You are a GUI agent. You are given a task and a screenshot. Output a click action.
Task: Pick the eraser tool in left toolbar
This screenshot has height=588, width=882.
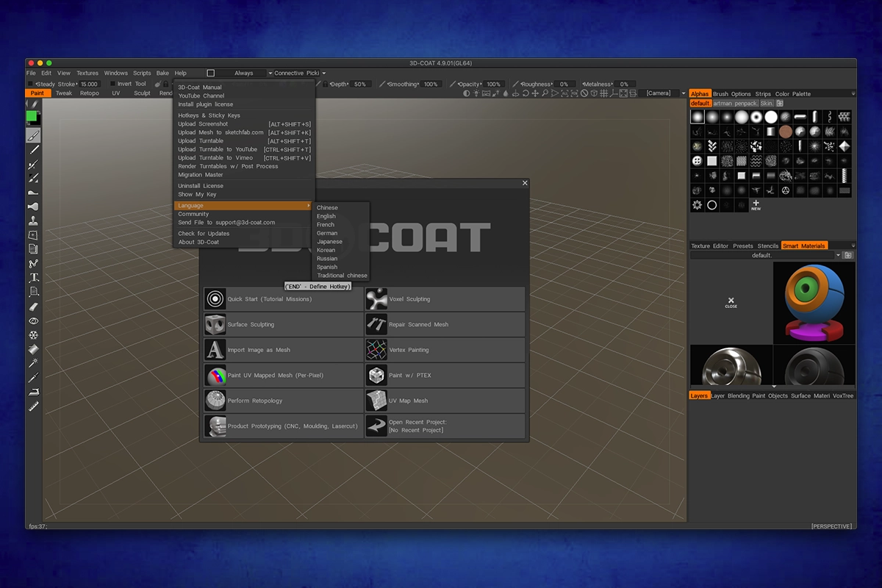pos(33,306)
